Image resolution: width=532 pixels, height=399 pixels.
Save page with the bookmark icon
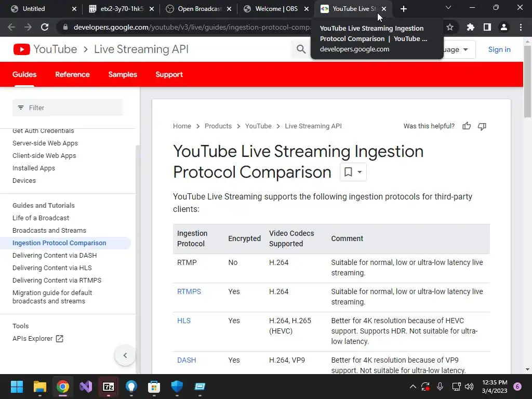coord(348,172)
